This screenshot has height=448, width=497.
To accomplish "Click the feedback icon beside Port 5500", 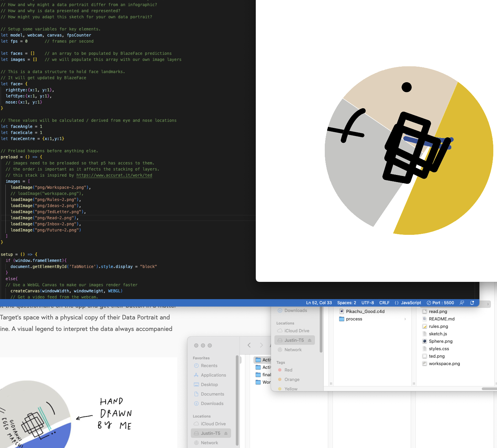I will click(462, 303).
